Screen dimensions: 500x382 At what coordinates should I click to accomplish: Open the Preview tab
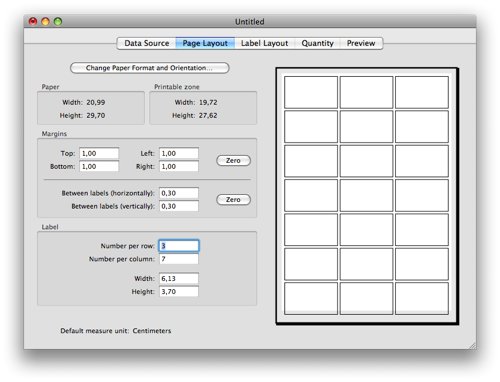pos(361,43)
